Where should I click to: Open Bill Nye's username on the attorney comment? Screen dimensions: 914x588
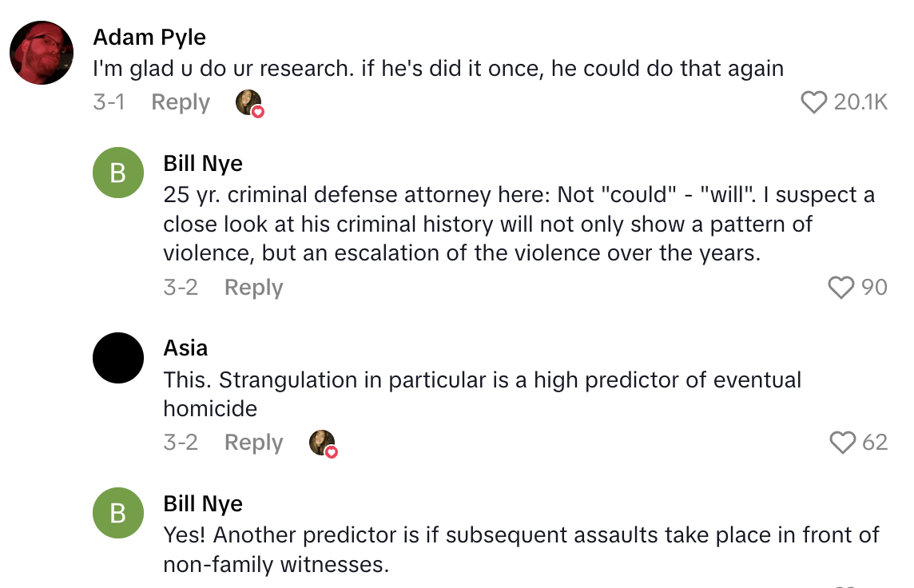coord(203,164)
